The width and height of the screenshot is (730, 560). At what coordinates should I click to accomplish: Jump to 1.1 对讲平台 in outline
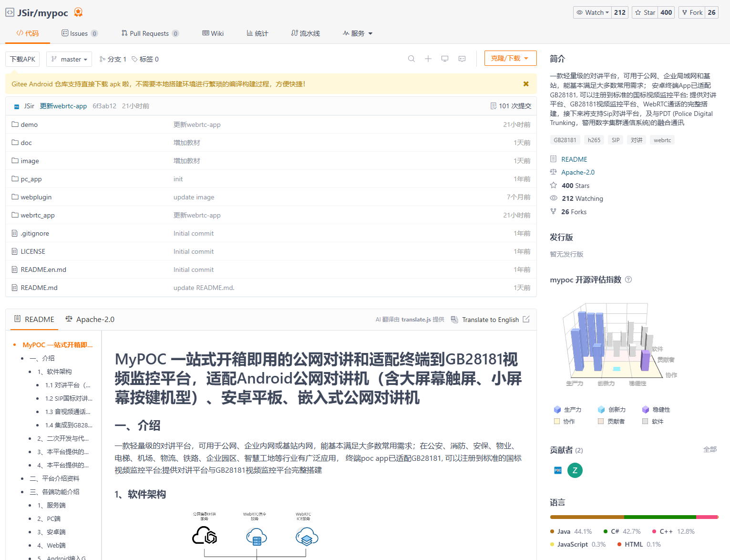pos(68,385)
